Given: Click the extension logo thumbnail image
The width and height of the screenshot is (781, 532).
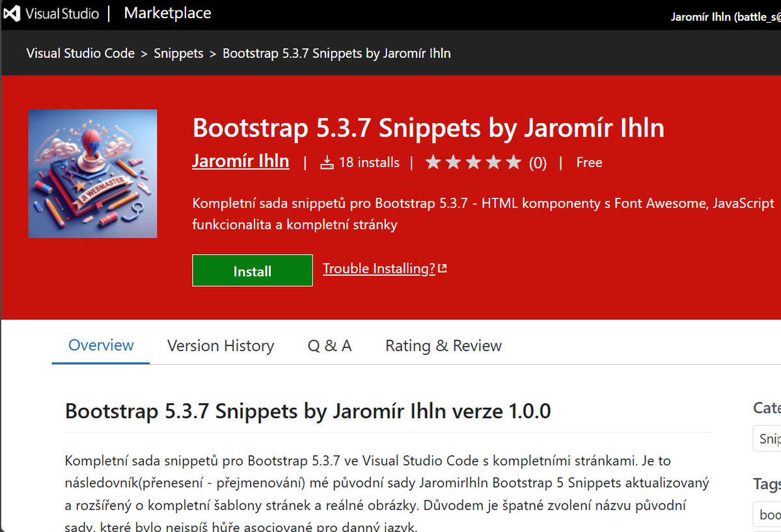Looking at the screenshot, I should click(x=92, y=174).
